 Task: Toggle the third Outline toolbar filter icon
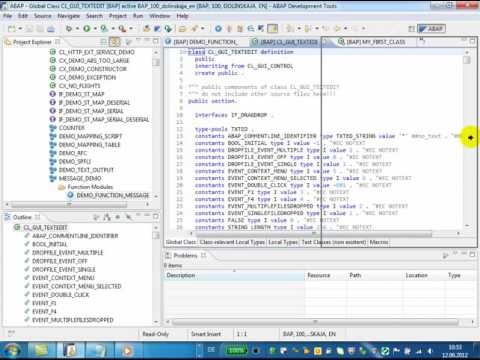point(118,217)
